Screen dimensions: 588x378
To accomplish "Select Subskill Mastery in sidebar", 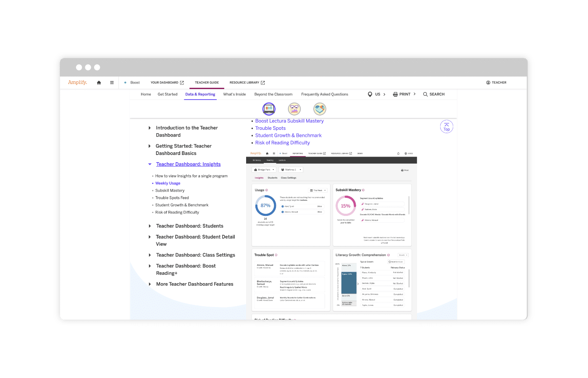I will pyautogui.click(x=170, y=191).
